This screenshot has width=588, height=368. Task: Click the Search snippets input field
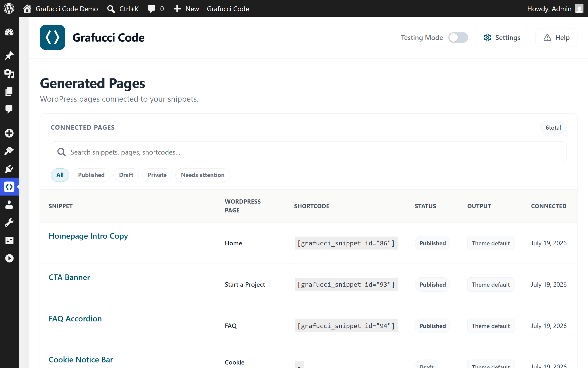pyautogui.click(x=308, y=152)
